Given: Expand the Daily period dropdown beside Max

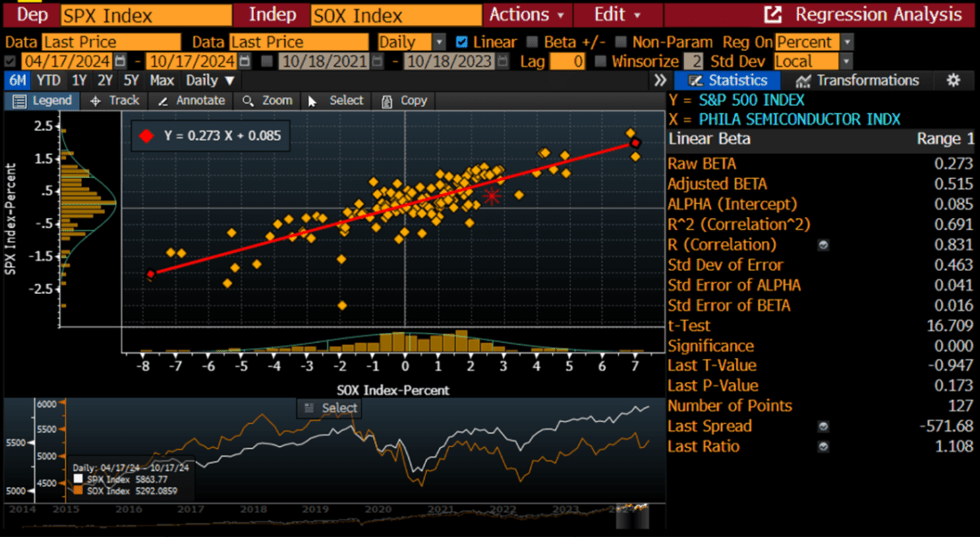Looking at the screenshot, I should point(210,80).
